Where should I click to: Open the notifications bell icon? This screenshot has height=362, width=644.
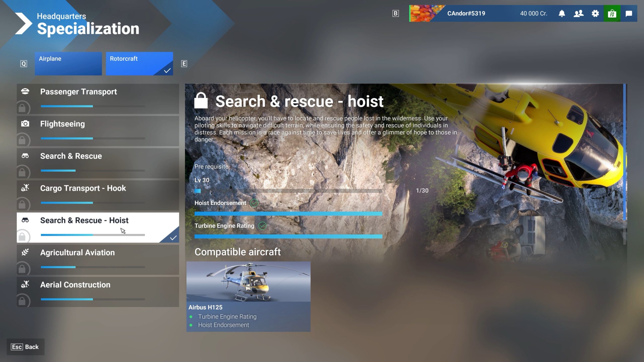click(x=562, y=13)
